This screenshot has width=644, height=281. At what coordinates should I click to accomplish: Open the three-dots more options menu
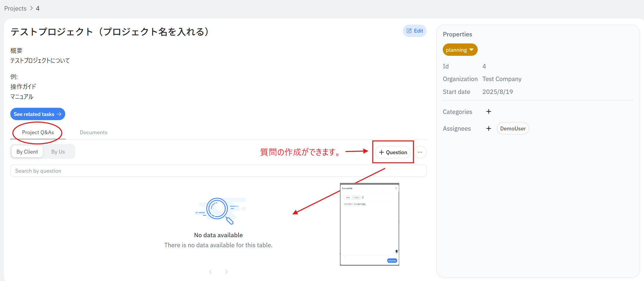point(420,152)
